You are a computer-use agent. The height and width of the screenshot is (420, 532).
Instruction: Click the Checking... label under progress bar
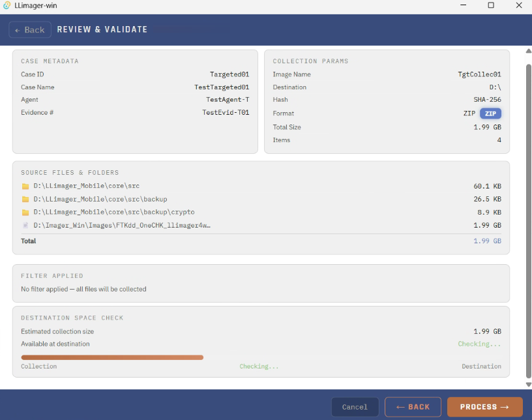pos(259,367)
